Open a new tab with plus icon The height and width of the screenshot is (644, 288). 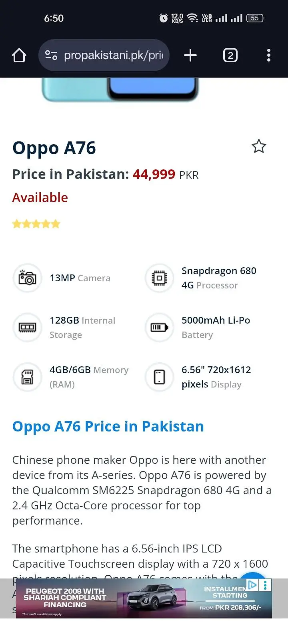point(190,56)
